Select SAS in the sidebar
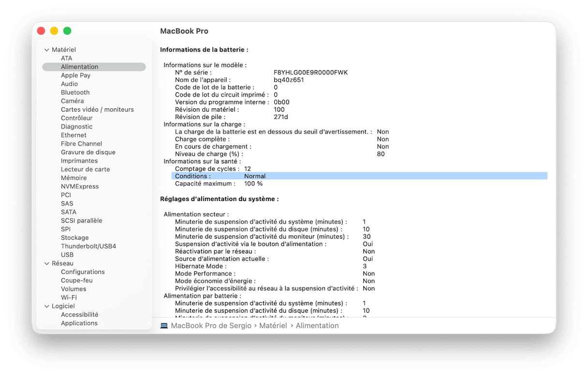588x376 pixels. tap(67, 203)
